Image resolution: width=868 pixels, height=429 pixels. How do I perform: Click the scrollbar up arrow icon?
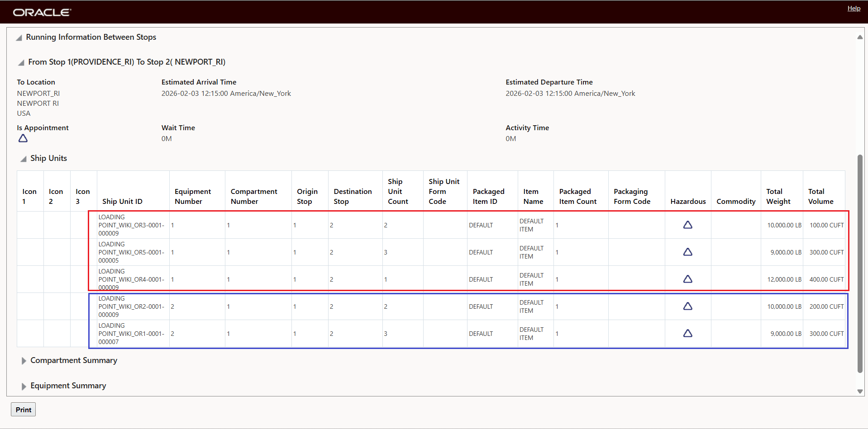tap(859, 37)
